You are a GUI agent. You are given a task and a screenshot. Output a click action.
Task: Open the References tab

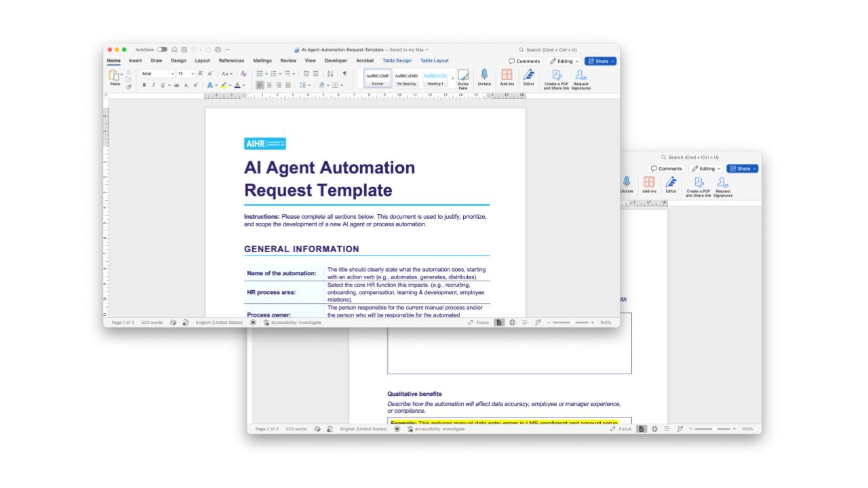231,61
